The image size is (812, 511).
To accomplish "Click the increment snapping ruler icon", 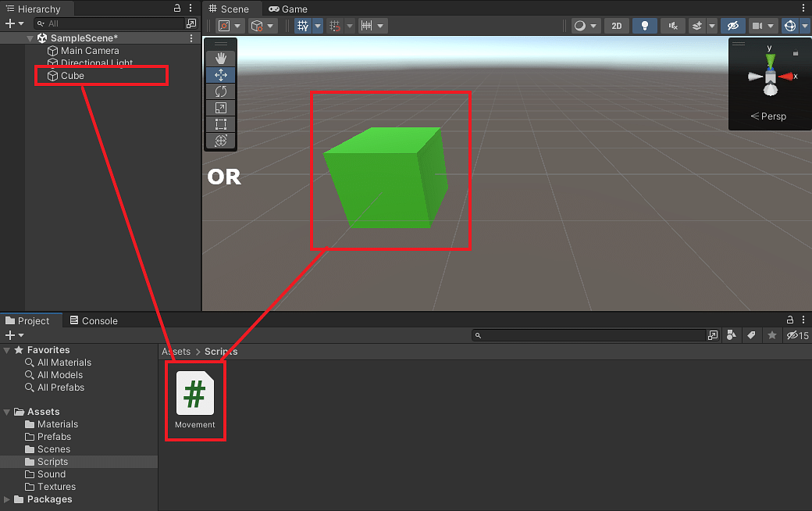I will pos(367,26).
